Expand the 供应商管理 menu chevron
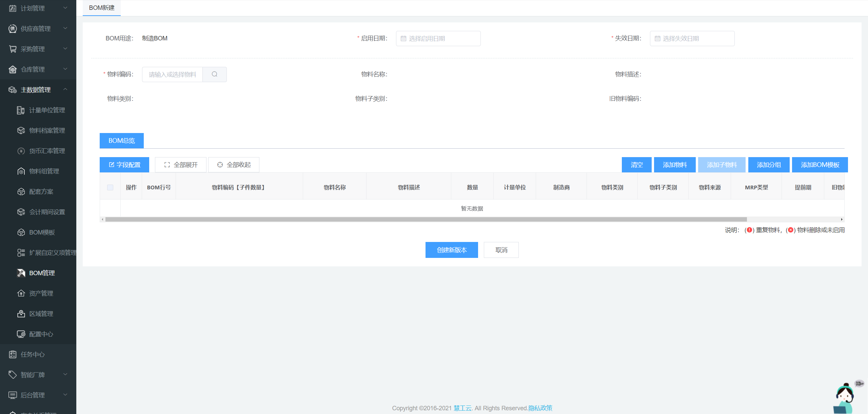868x414 pixels. click(x=65, y=29)
